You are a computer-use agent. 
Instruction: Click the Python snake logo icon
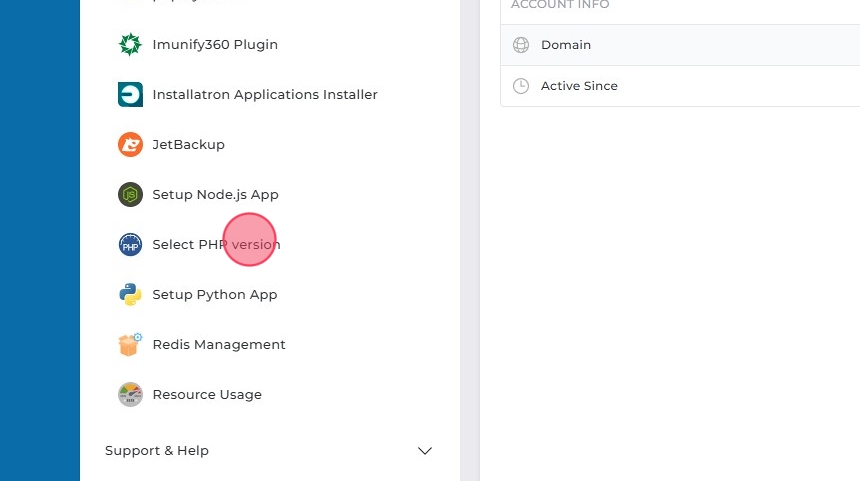pyautogui.click(x=130, y=295)
